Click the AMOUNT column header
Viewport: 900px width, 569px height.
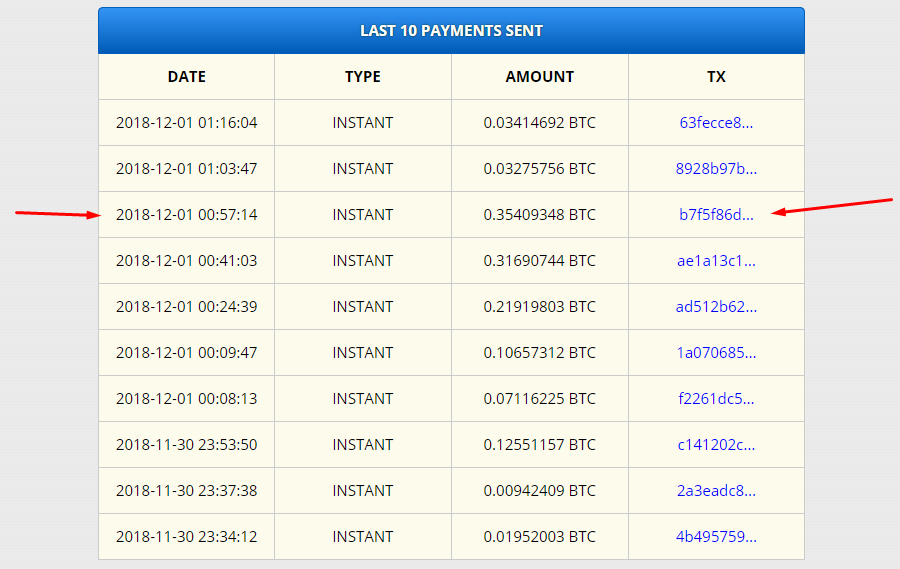click(x=540, y=76)
